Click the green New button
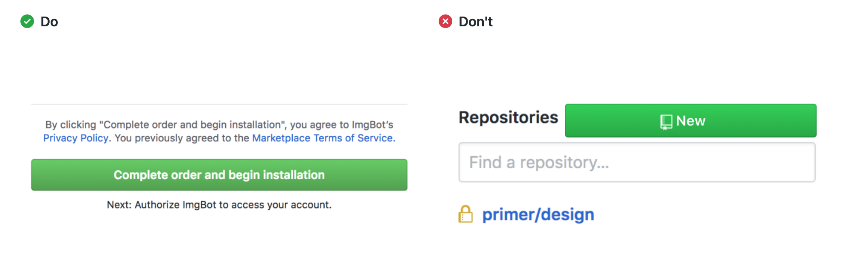 (690, 121)
